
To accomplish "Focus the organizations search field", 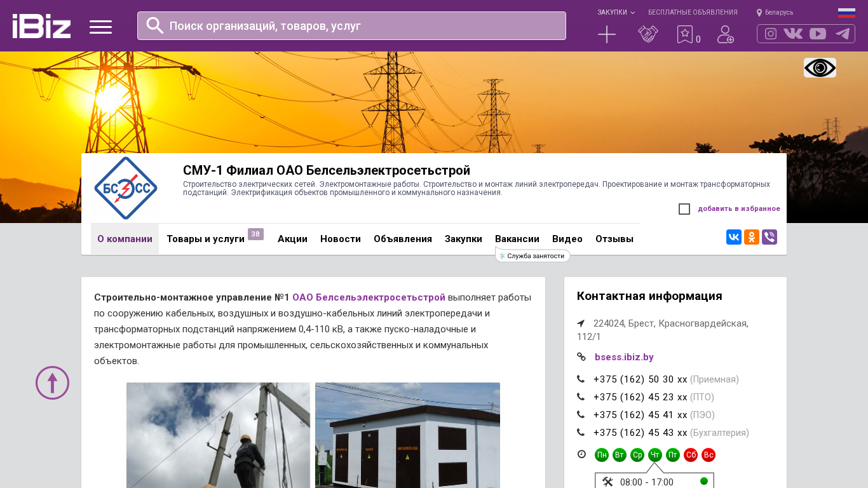I will click(351, 25).
